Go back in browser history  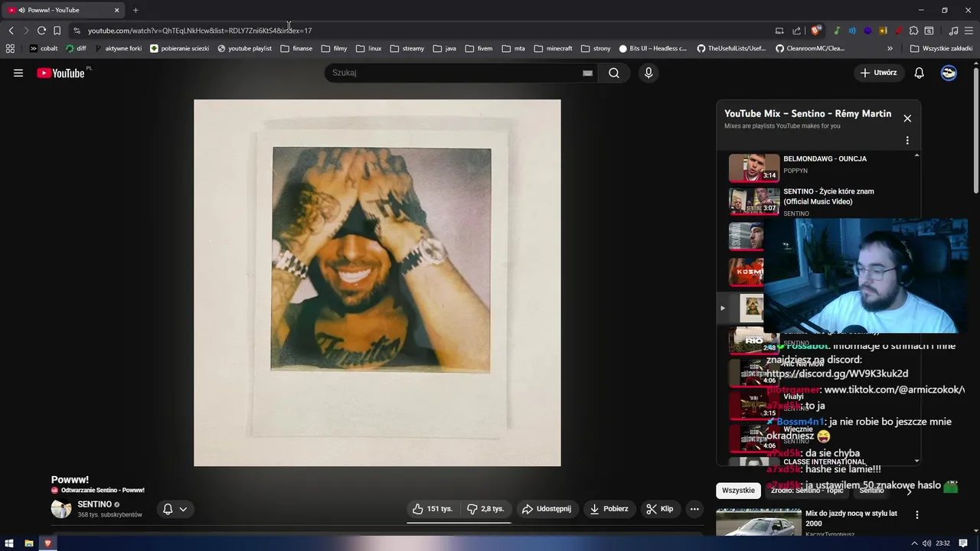tap(11, 31)
